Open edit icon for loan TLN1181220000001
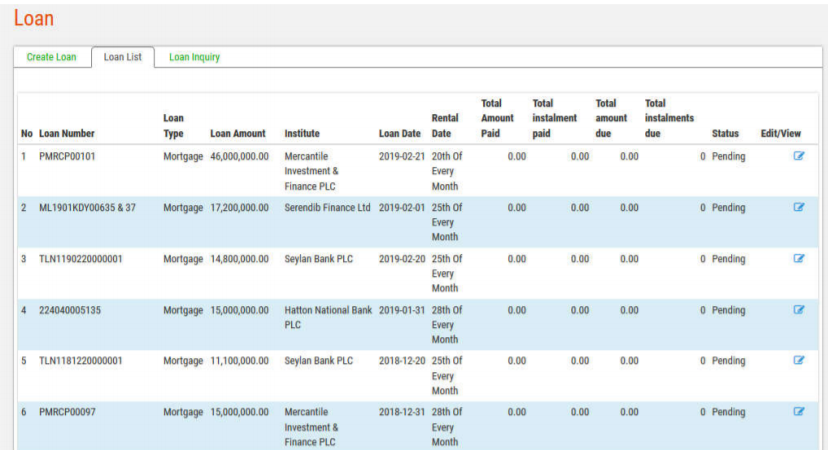The image size is (828, 450). tap(799, 360)
